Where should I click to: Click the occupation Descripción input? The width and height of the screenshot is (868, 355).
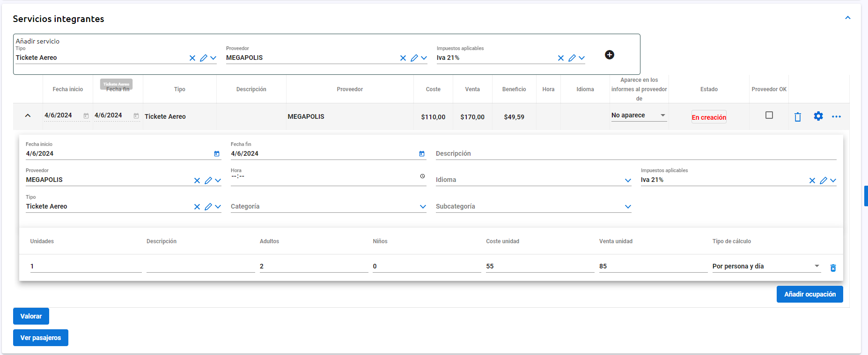tap(201, 266)
